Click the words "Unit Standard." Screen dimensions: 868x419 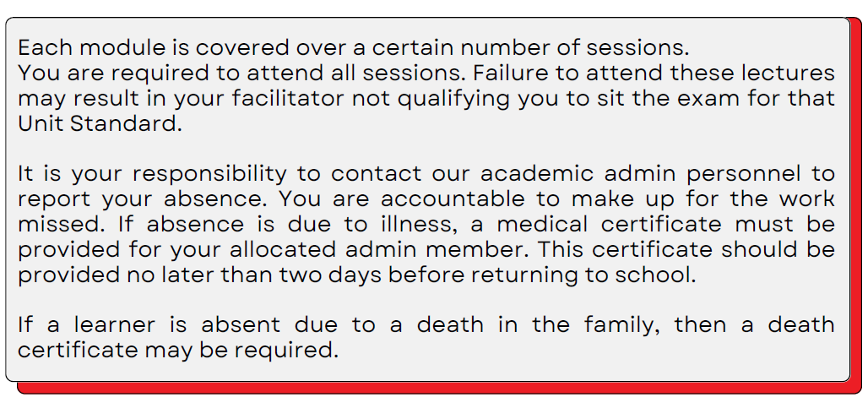[x=100, y=123]
